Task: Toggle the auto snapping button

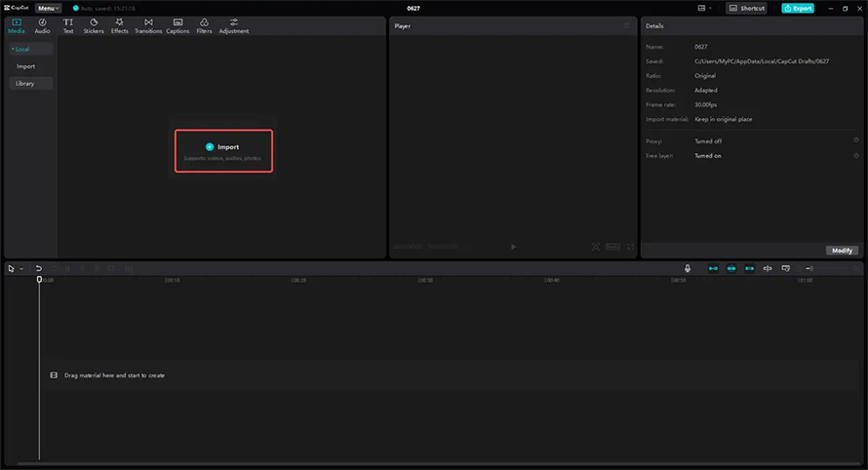Action: coord(731,268)
